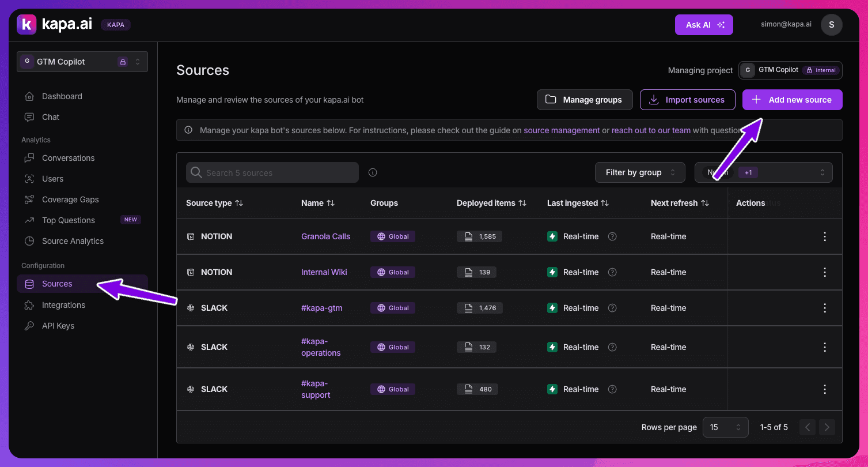Viewport: 868px width, 467px height.
Task: Open the source type filter with +1 badge
Action: pyautogui.click(x=764, y=172)
